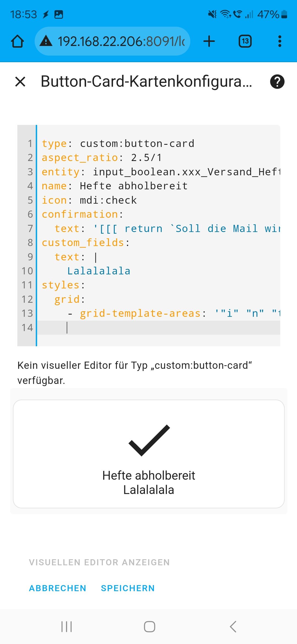Open the browser three-dot menu
This screenshot has height=644, width=297.
pyautogui.click(x=280, y=41)
